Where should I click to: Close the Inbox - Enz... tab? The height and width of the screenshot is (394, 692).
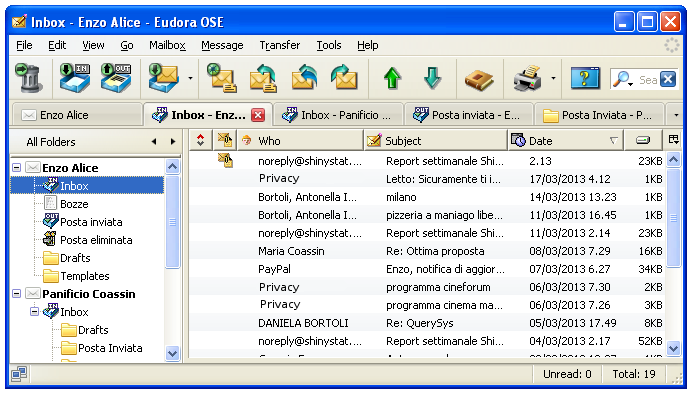tap(258, 115)
